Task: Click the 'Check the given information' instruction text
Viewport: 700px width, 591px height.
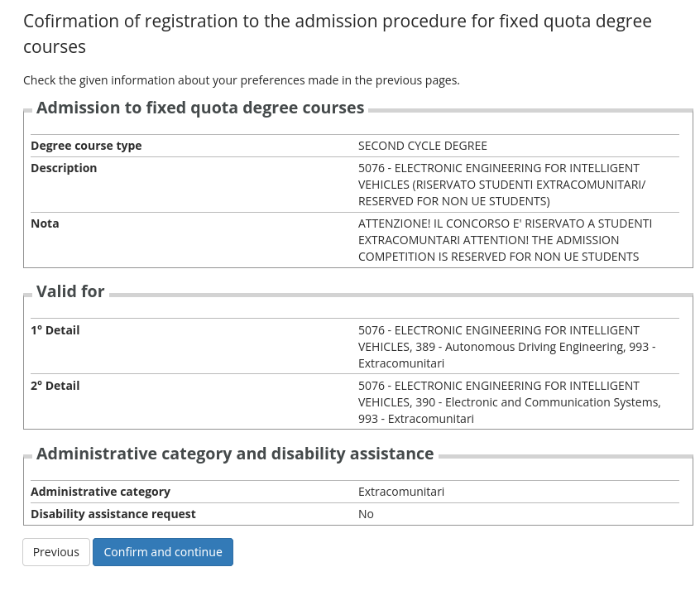Action: tap(241, 80)
